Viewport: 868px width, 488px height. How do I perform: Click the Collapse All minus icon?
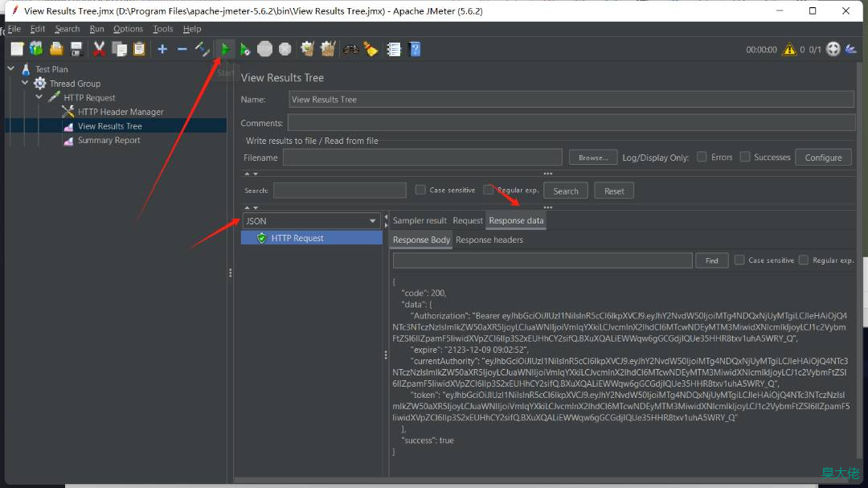pyautogui.click(x=182, y=49)
